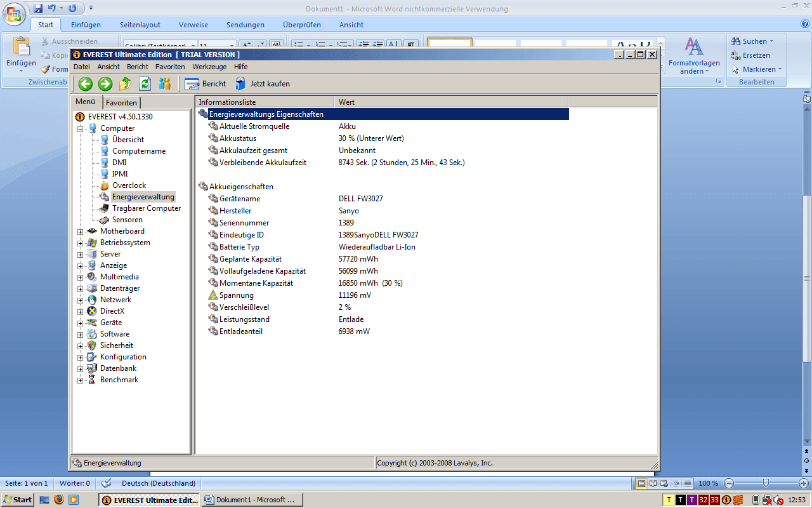
Task: Click the Windows Start button
Action: 17,500
